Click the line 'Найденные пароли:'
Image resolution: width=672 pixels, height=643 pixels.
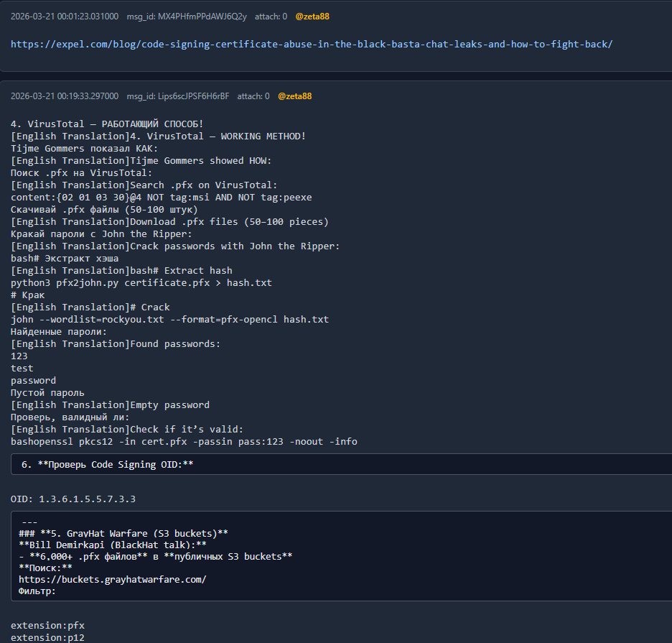coord(59,332)
